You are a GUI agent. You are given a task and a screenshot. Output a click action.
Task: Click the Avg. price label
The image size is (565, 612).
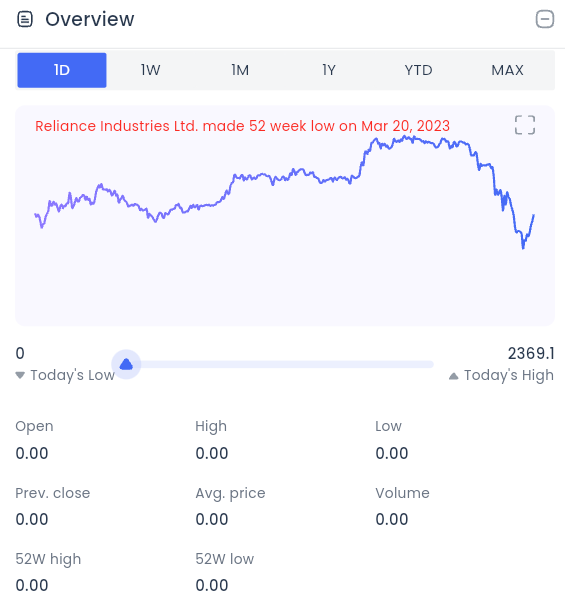(230, 493)
